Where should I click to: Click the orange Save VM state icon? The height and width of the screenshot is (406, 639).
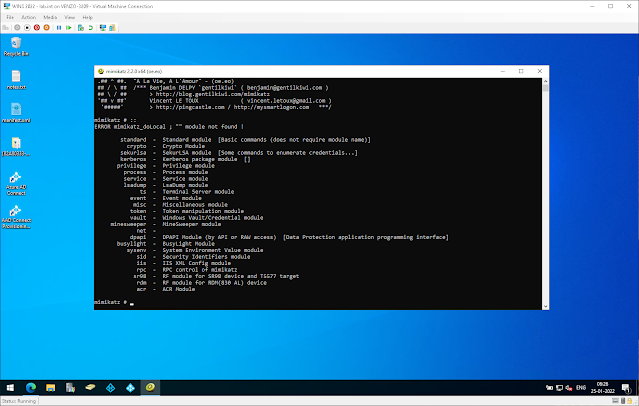46,28
